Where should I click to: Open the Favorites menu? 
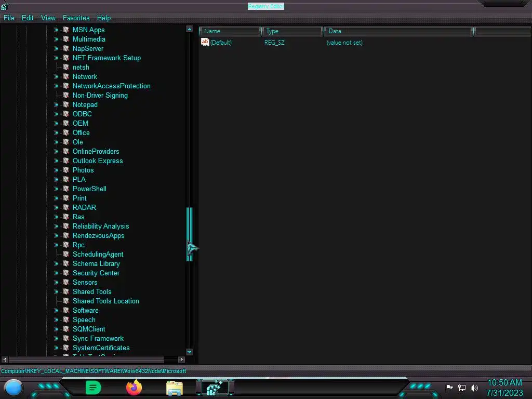tap(76, 18)
